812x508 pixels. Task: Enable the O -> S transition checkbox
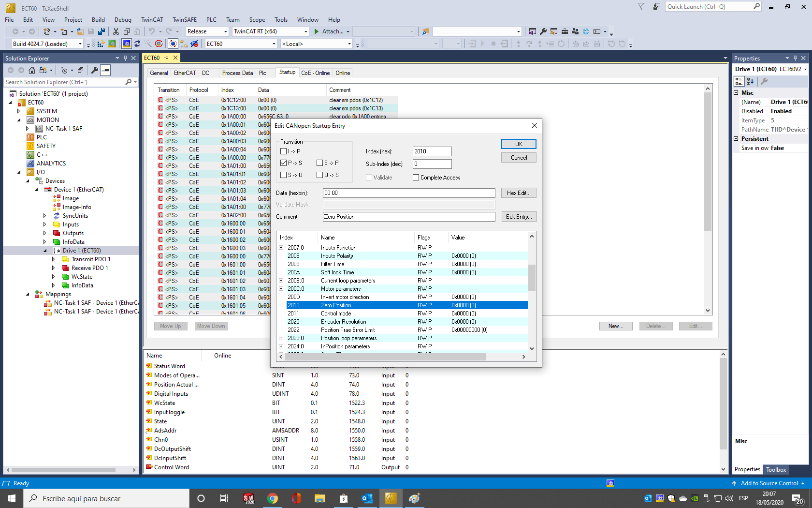(319, 175)
